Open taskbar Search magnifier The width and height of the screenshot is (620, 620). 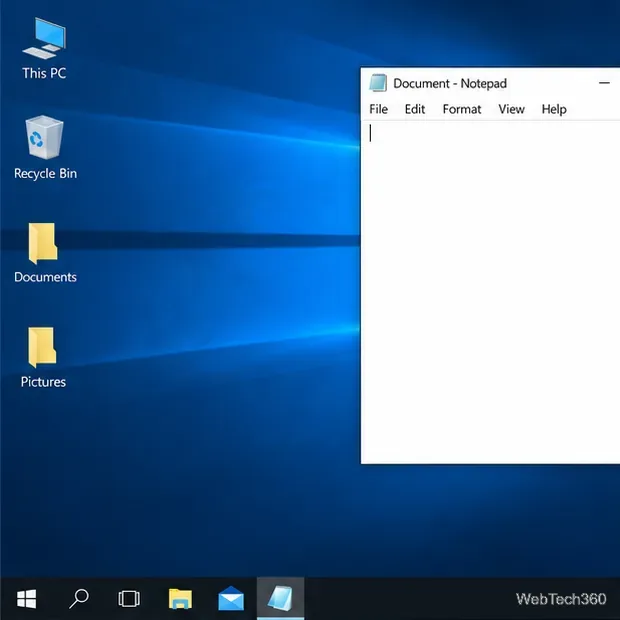(78, 598)
